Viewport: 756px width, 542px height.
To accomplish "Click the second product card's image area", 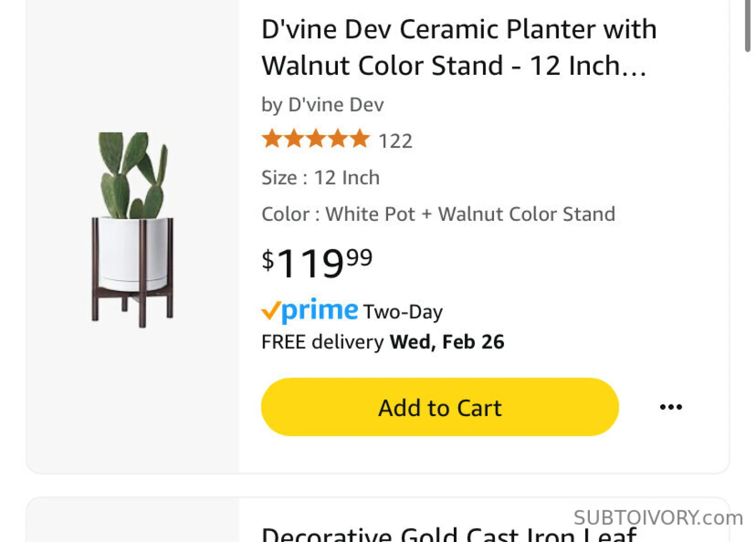I will point(133,522).
